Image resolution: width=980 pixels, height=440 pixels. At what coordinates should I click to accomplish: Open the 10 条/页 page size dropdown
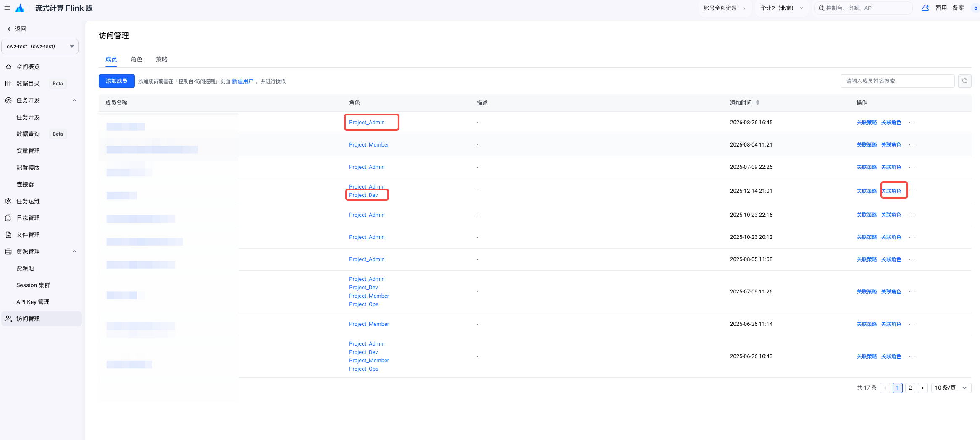tap(951, 388)
